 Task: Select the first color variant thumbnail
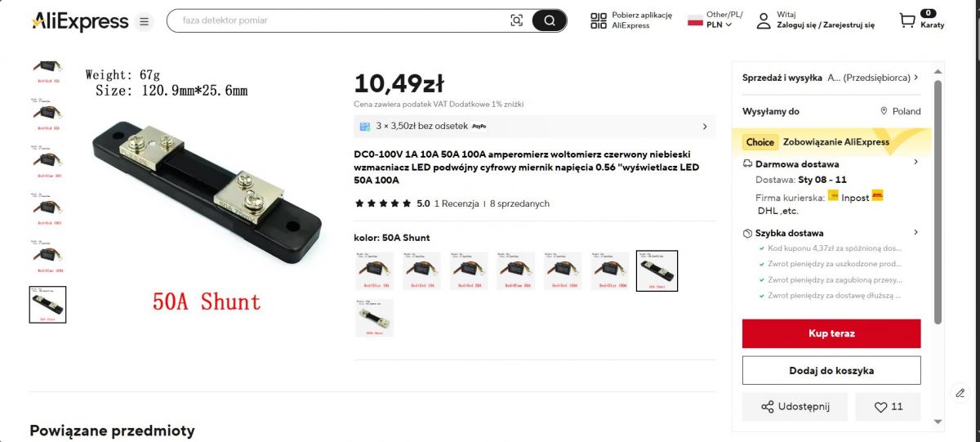click(374, 270)
